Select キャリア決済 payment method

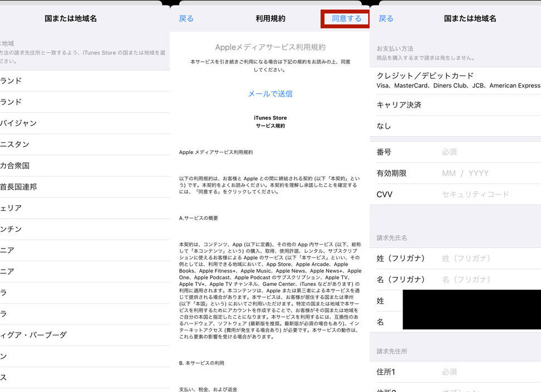pyautogui.click(x=455, y=105)
